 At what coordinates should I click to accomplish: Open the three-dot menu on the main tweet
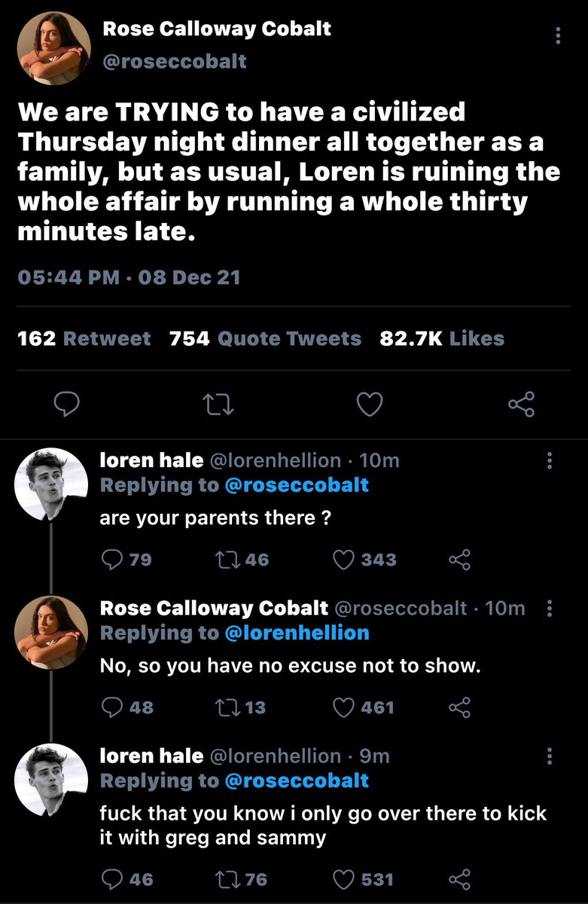click(558, 35)
